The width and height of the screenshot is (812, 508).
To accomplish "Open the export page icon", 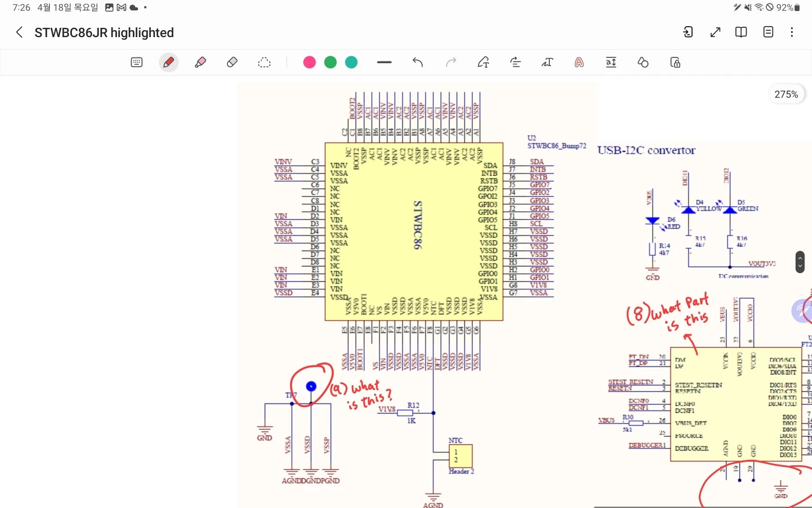I will point(688,32).
